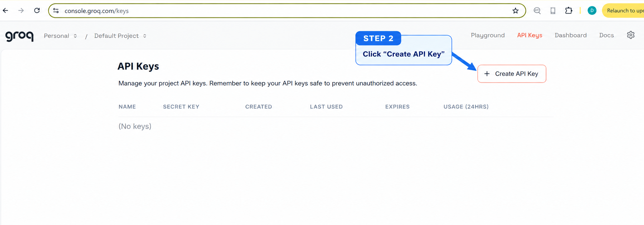Open the profile avatar labeled D
644x225 pixels.
(592, 11)
